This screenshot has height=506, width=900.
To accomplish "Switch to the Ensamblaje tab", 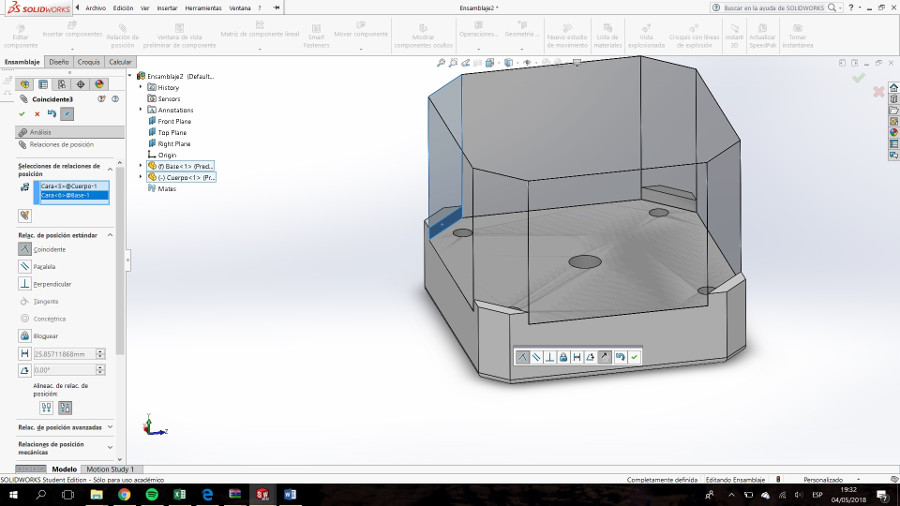I will click(x=22, y=62).
